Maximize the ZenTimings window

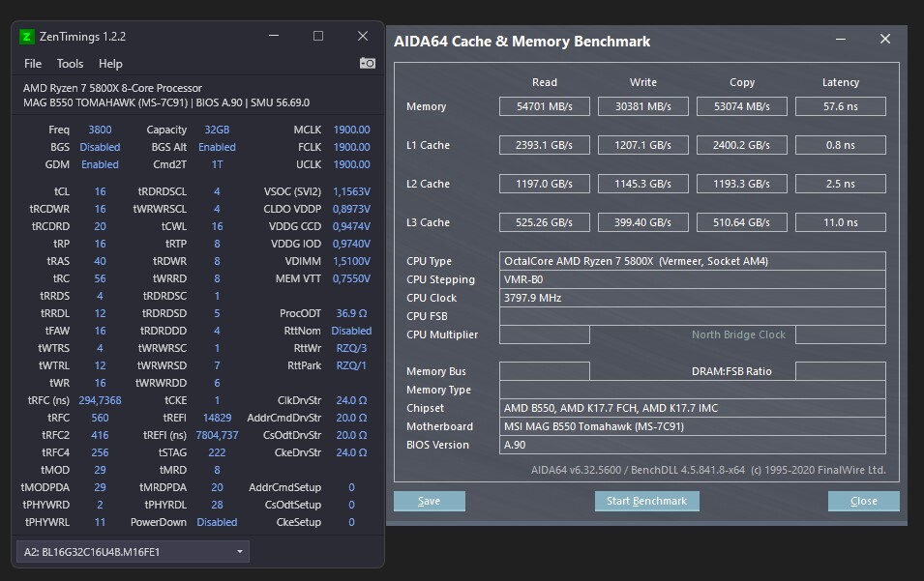[x=318, y=37]
